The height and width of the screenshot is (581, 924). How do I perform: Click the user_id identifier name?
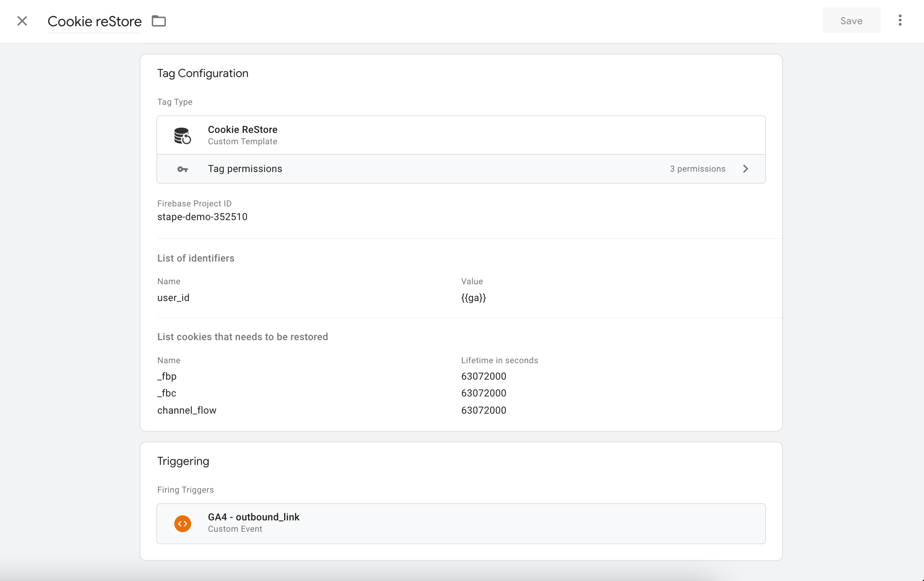click(173, 298)
